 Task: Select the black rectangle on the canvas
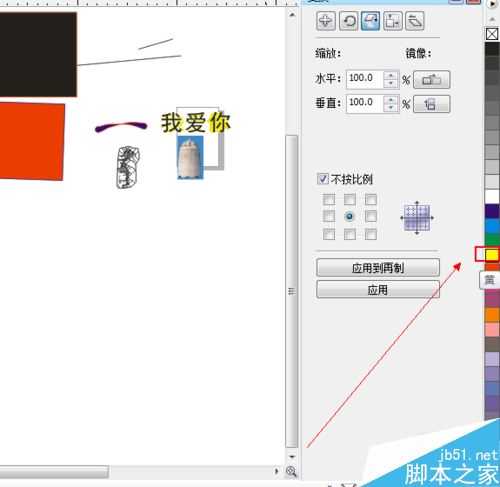(38, 54)
